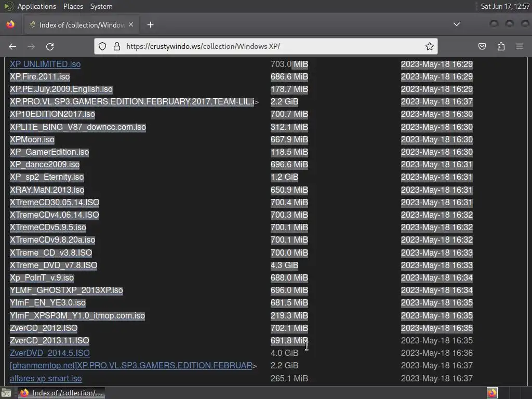Click the clock showing Sat Jun 17
Screen dimensions: 532x399
pos(505,6)
